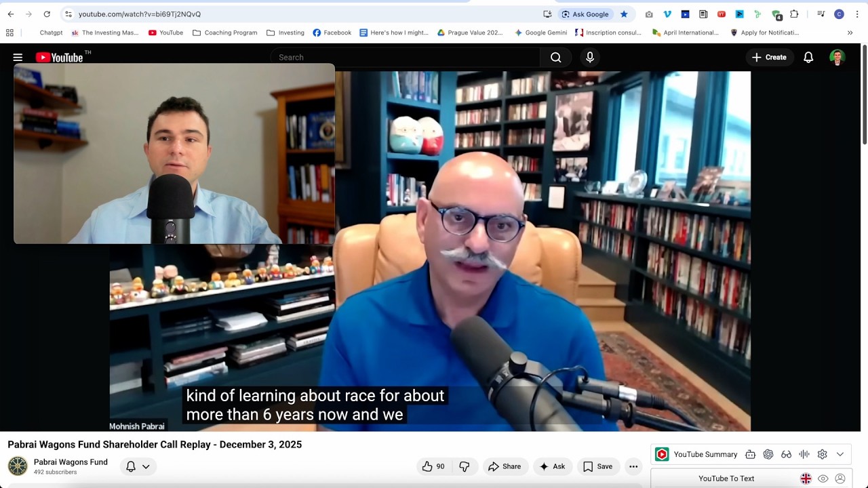This screenshot has height=488, width=868.
Task: Open the Extensions puzzle piece menu
Action: pos(794,14)
